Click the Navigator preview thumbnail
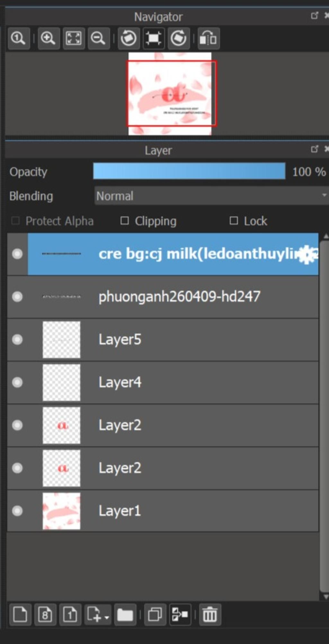The image size is (329, 644). [x=170, y=94]
